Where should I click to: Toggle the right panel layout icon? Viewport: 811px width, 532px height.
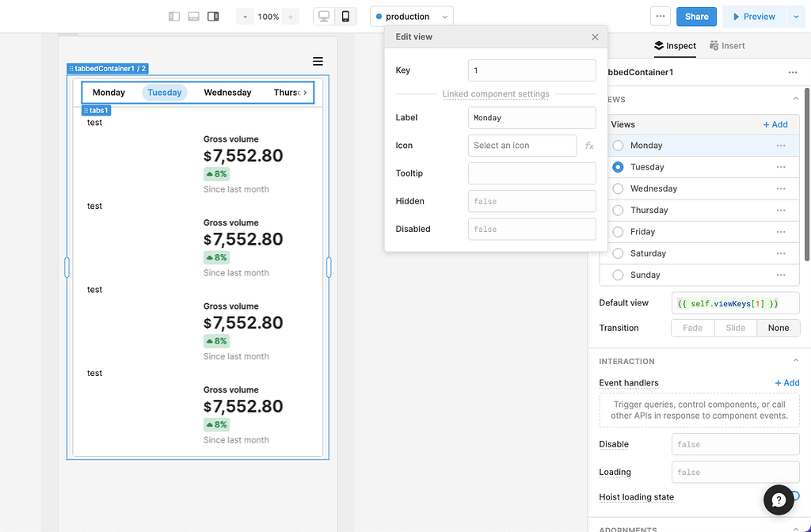213,17
